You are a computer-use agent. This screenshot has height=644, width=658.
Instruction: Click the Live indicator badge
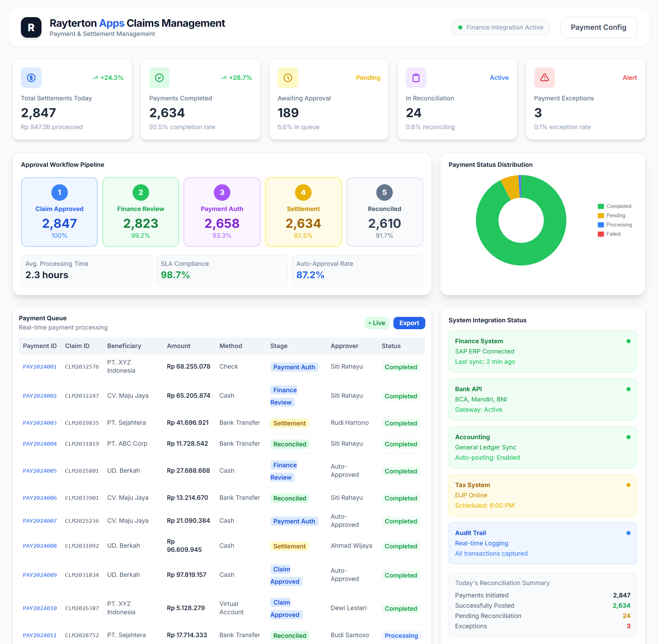(x=377, y=323)
